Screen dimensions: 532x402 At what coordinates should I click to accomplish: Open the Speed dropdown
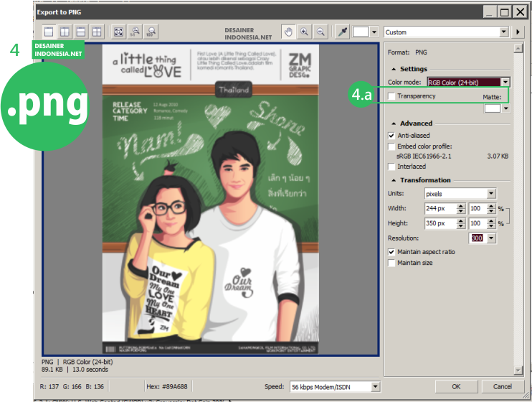[374, 387]
